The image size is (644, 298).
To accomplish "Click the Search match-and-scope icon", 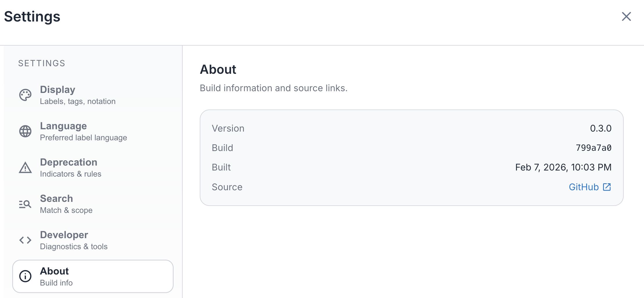I will (x=25, y=204).
